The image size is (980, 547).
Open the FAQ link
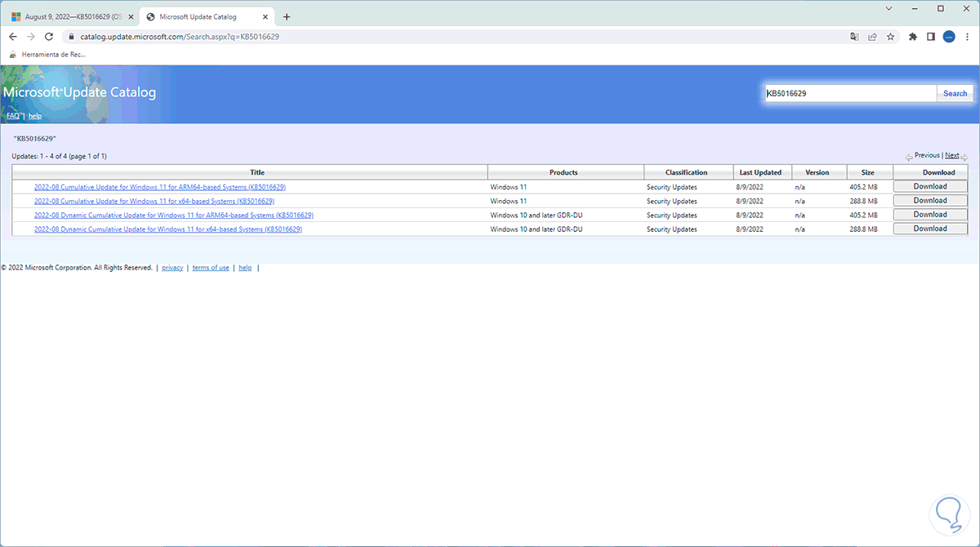13,116
